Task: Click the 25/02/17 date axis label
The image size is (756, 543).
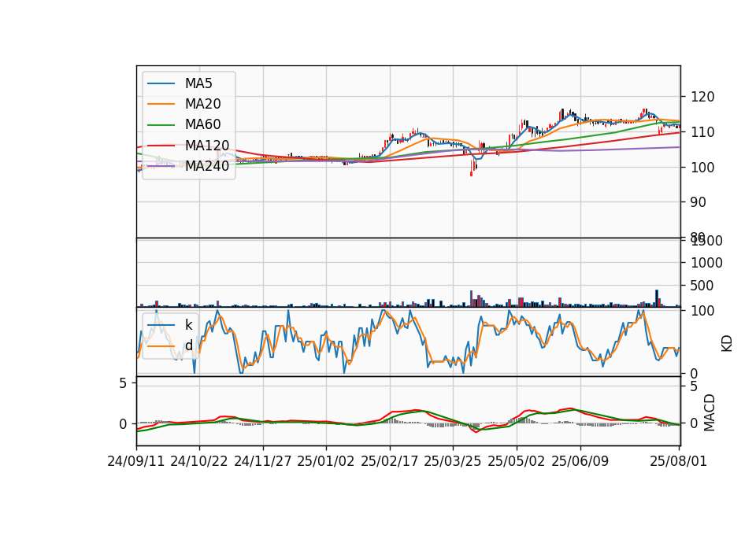Action: pyautogui.click(x=390, y=461)
